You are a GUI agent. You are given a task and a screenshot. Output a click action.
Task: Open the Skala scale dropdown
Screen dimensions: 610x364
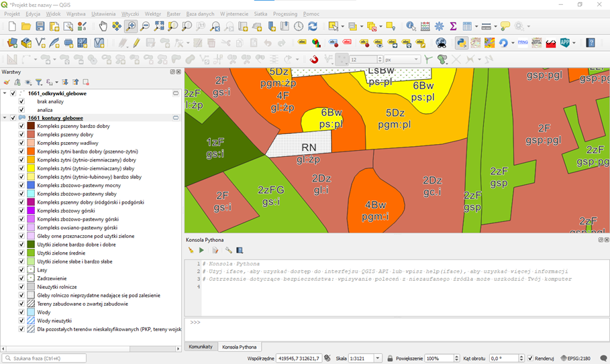tap(378, 358)
